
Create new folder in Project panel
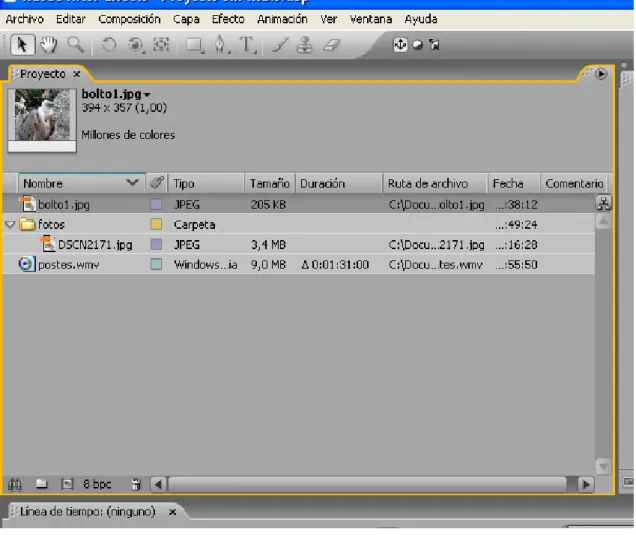[x=41, y=484]
